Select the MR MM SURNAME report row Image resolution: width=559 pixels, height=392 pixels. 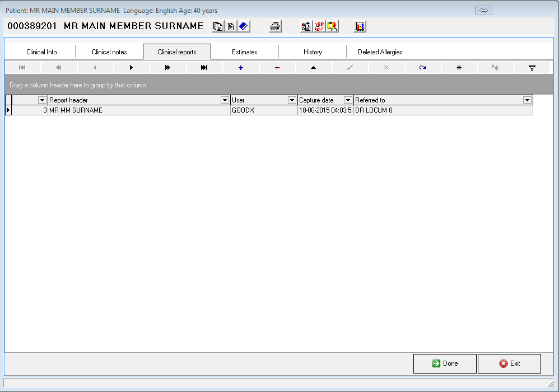tap(139, 110)
